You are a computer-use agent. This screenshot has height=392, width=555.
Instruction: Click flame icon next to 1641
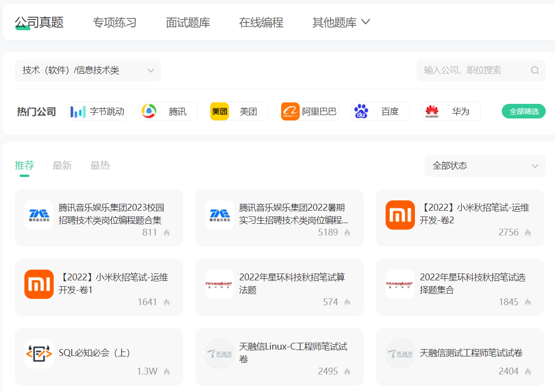tap(167, 302)
